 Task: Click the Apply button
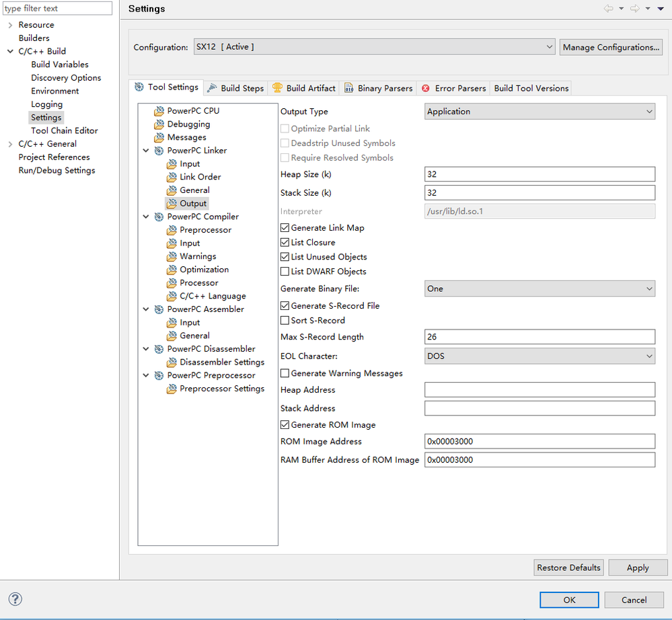point(638,568)
